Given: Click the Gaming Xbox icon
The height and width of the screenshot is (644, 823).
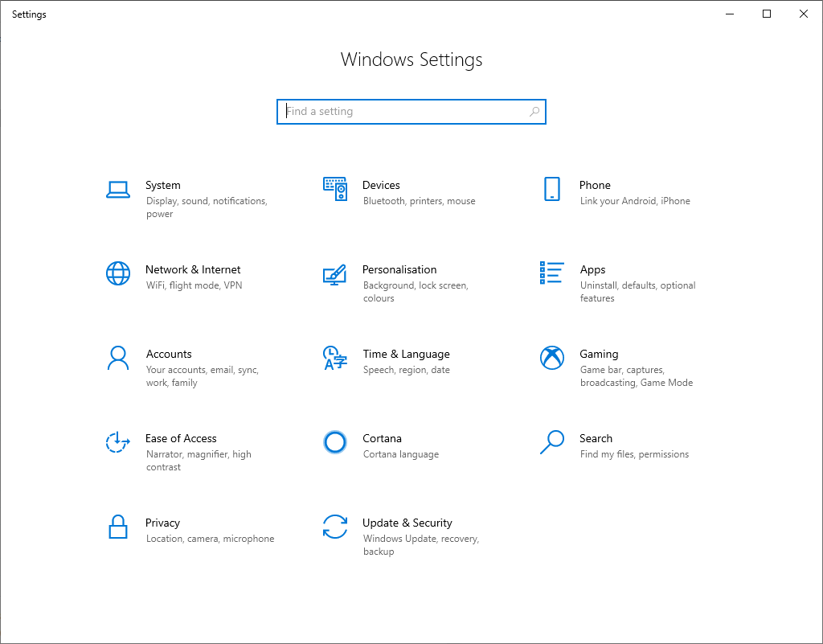Looking at the screenshot, I should 551,358.
